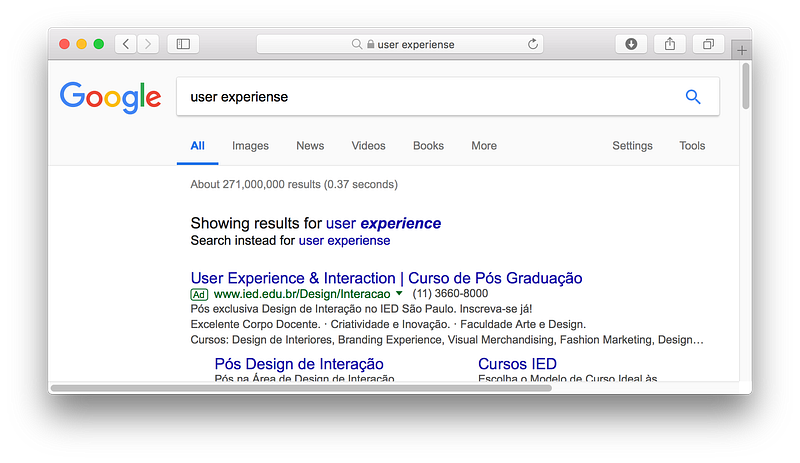
Task: Reload the page with the refresh icon
Action: pyautogui.click(x=533, y=44)
